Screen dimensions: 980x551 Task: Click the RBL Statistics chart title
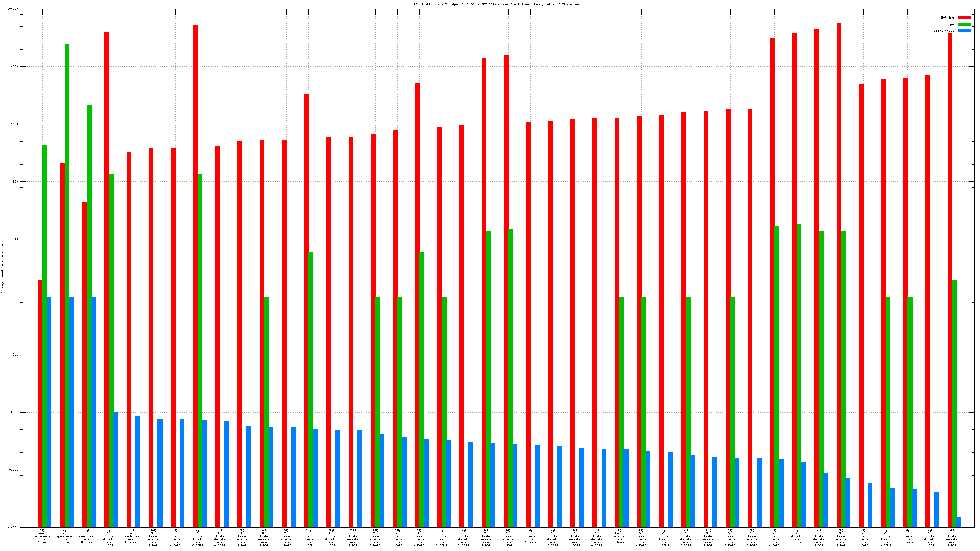[x=497, y=5]
